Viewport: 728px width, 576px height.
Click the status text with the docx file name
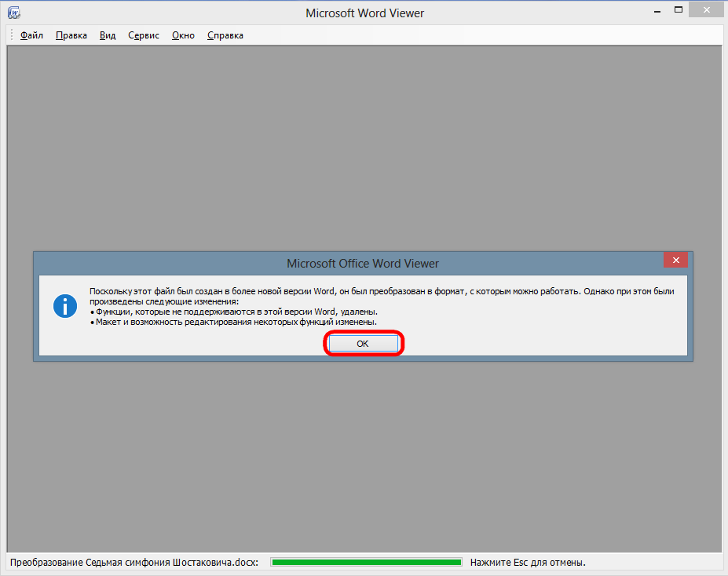coord(134,563)
